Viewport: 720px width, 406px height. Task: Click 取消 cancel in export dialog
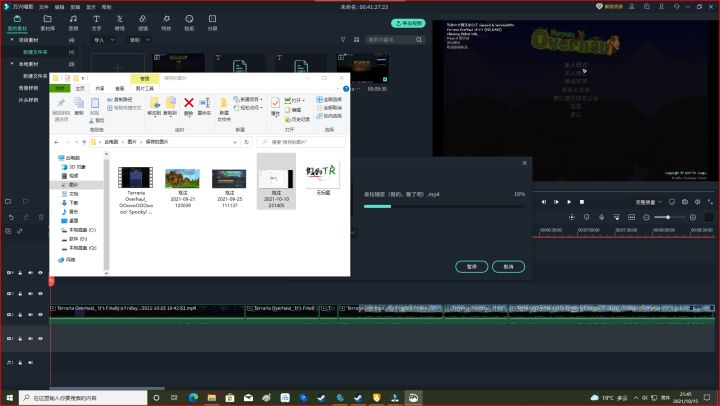coord(508,267)
